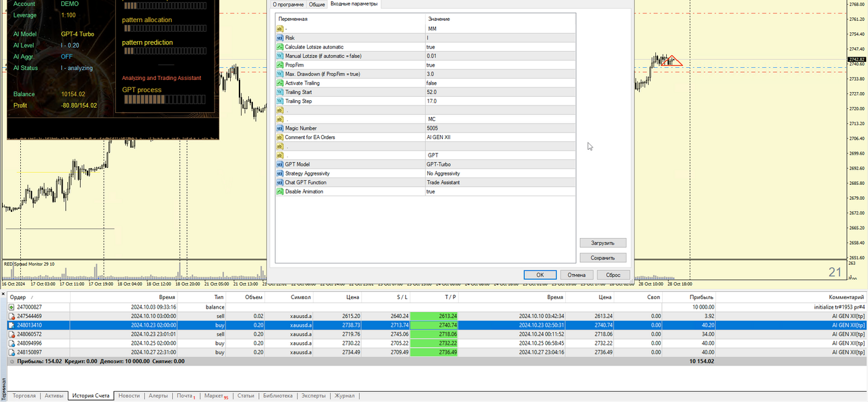Screen dimensions: 868x402
Task: Click the T / P column header
Action: click(450, 296)
